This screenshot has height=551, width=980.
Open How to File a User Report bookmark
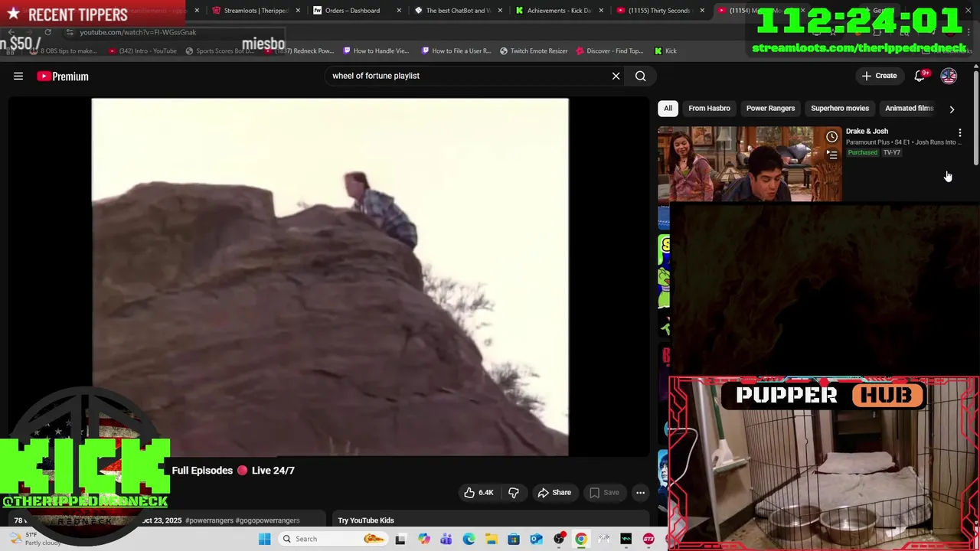point(456,51)
